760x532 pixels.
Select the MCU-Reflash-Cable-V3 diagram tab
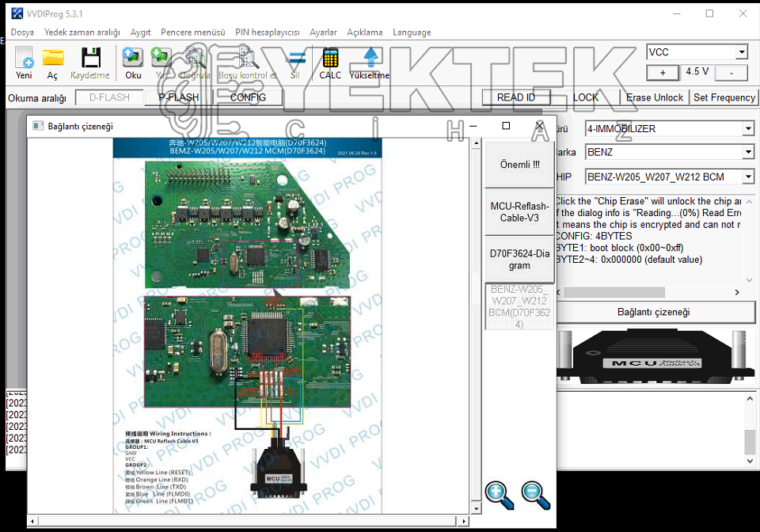pyautogui.click(x=519, y=211)
